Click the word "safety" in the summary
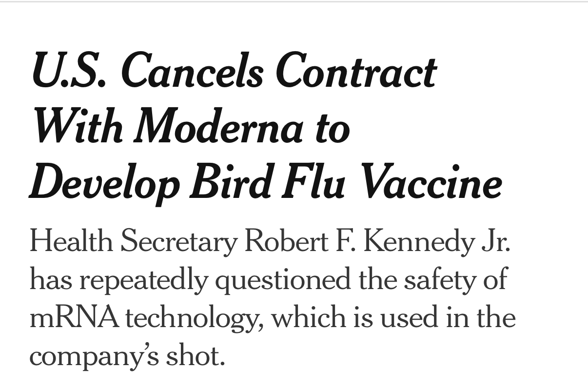Viewport: 588px width, 389px height. point(437,280)
